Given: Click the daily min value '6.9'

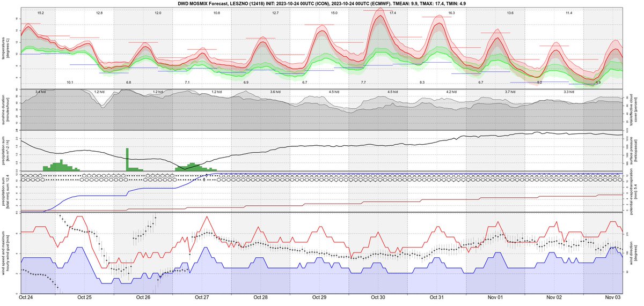Looking at the screenshot, I should point(246,83).
